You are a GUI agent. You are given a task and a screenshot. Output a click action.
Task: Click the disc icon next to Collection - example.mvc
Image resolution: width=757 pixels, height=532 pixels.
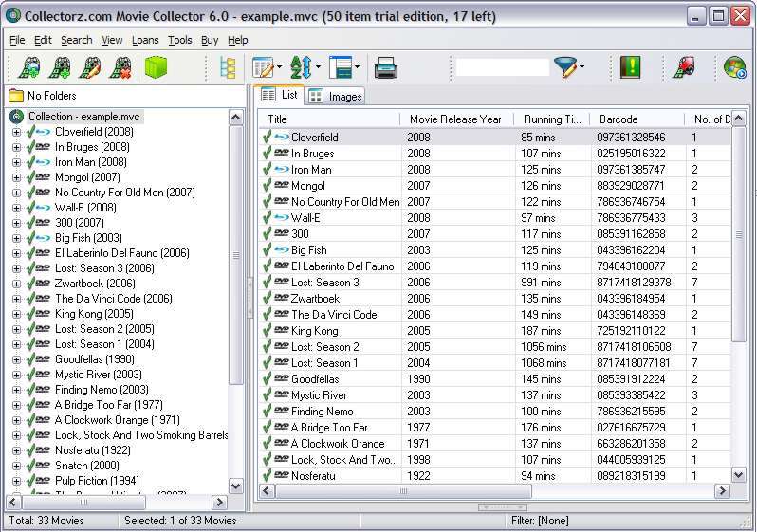pyautogui.click(x=16, y=117)
